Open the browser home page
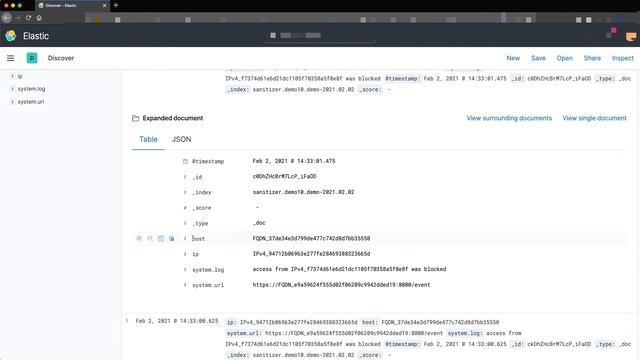Screen dimensions: 640x360 pos(39,18)
